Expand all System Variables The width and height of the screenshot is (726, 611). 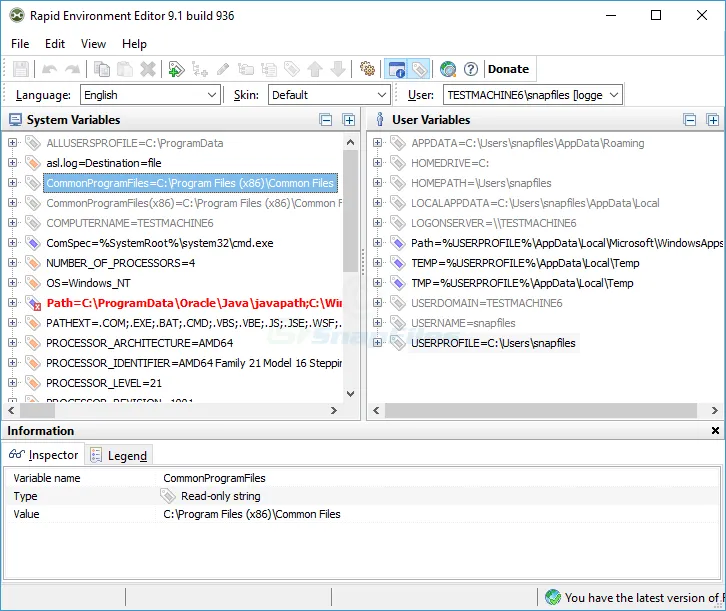pos(349,120)
